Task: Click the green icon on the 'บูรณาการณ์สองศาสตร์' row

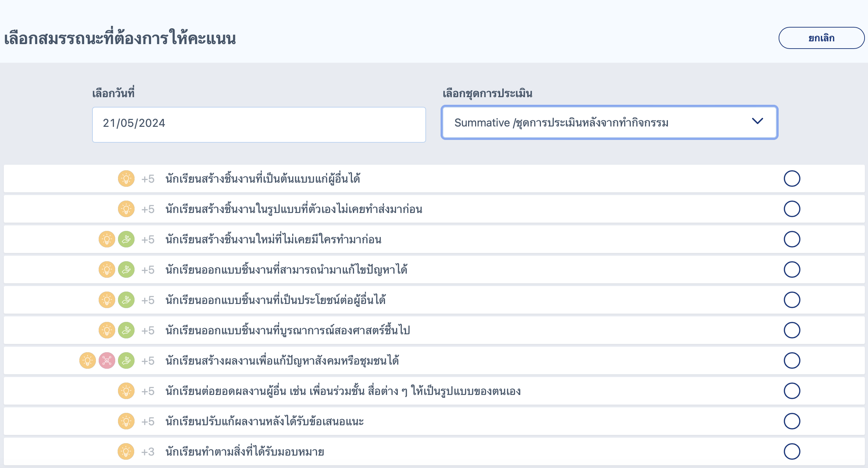Action: click(126, 330)
